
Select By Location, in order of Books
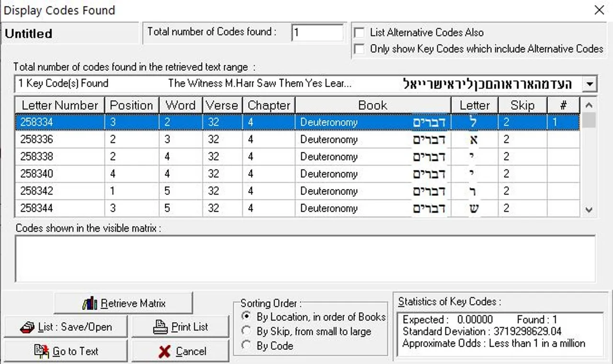[x=246, y=316]
